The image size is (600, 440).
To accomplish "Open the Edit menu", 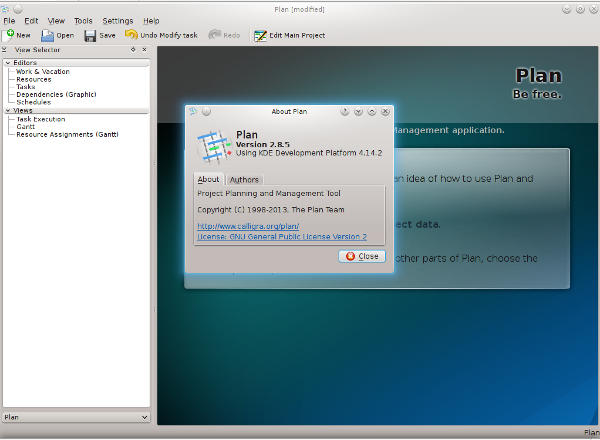I will coord(31,21).
